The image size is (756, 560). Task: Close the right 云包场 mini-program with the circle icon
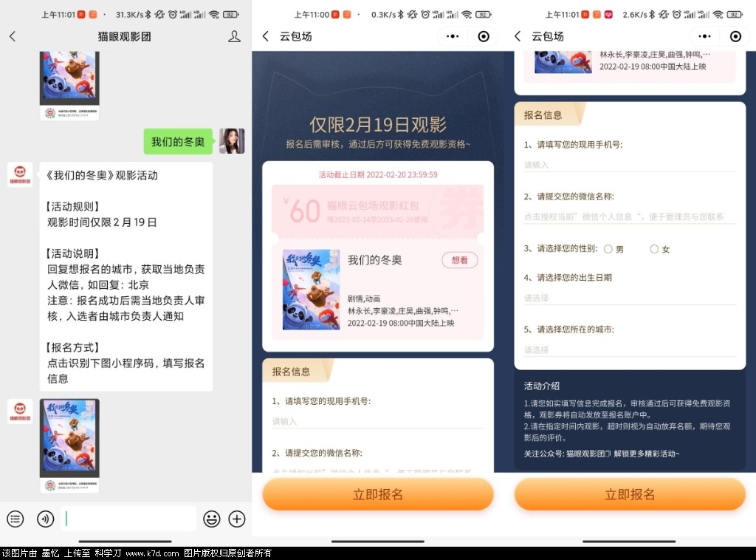pyautogui.click(x=735, y=36)
